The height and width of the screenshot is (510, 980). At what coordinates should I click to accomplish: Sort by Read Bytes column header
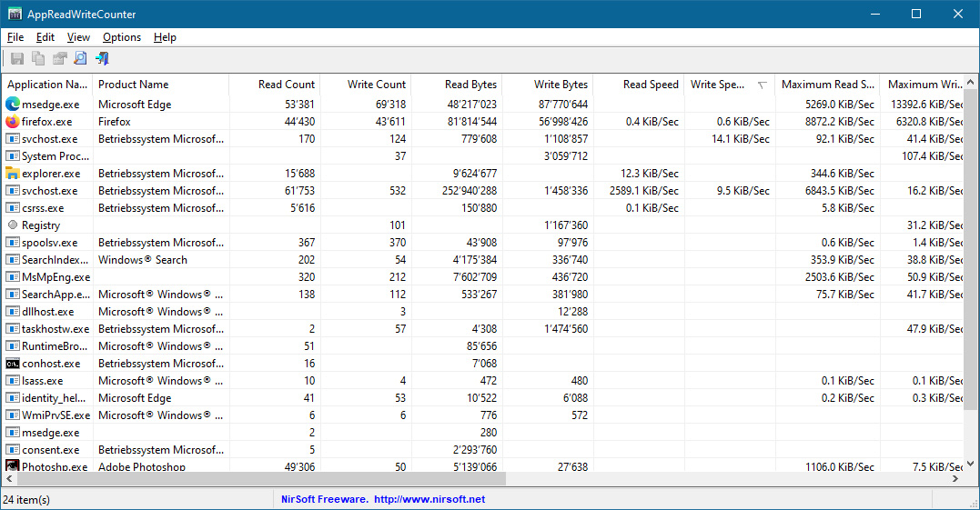(x=457, y=85)
